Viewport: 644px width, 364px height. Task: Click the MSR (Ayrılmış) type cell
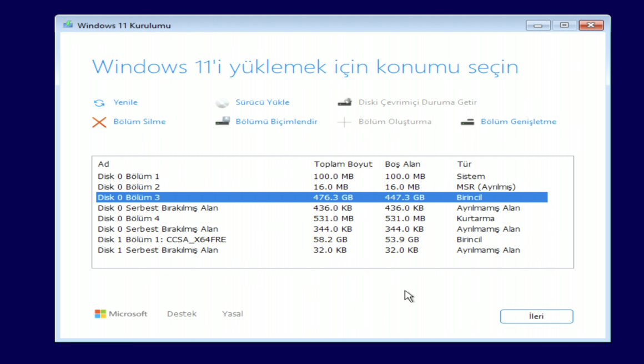pos(486,187)
